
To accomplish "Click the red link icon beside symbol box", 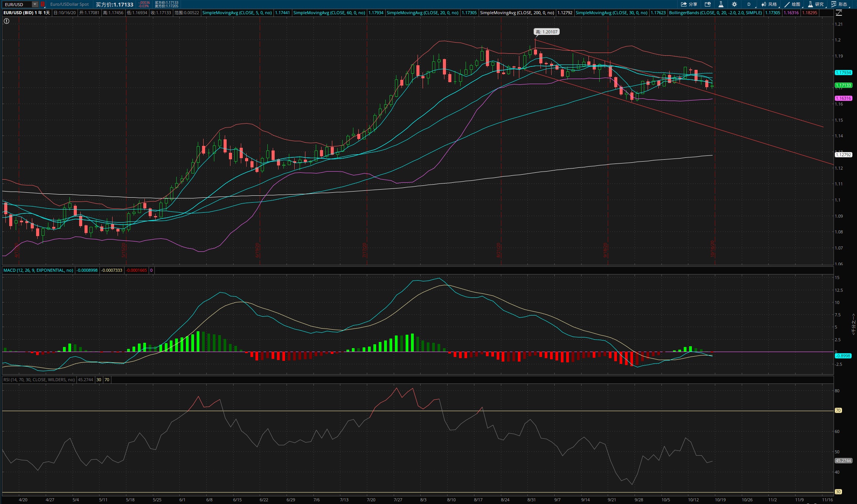I will click(43, 4).
